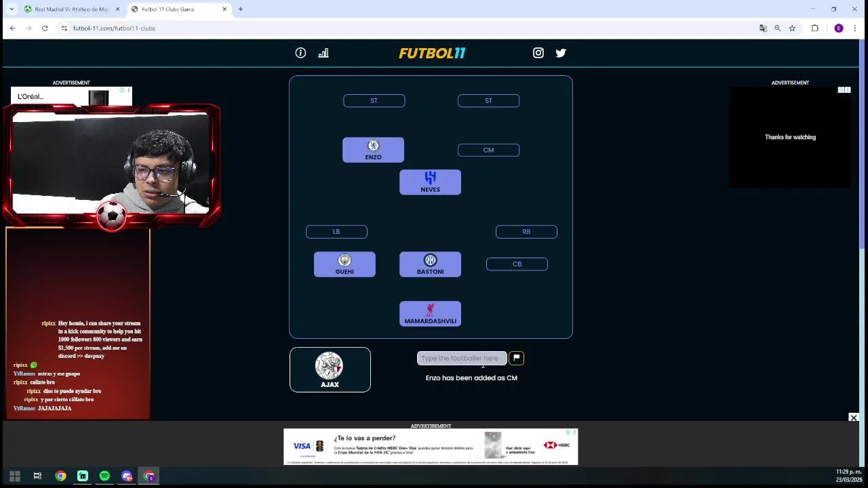The width and height of the screenshot is (868, 488).
Task: Go back to previous page
Action: pos(12,28)
